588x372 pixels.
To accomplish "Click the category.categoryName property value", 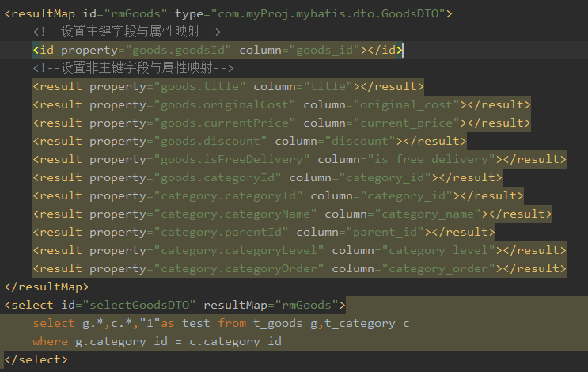I will tap(236, 214).
